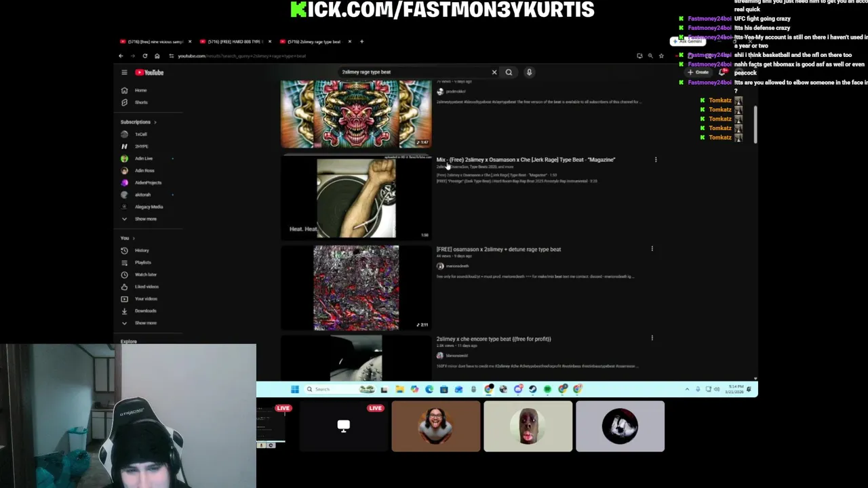
Task: Close the HARD 808 TYPE tab
Action: click(270, 41)
